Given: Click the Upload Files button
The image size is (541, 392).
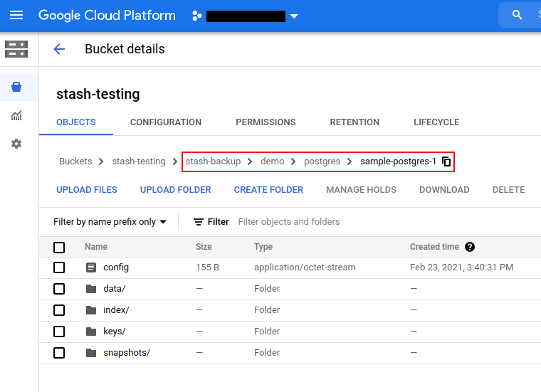Looking at the screenshot, I should coord(87,190).
